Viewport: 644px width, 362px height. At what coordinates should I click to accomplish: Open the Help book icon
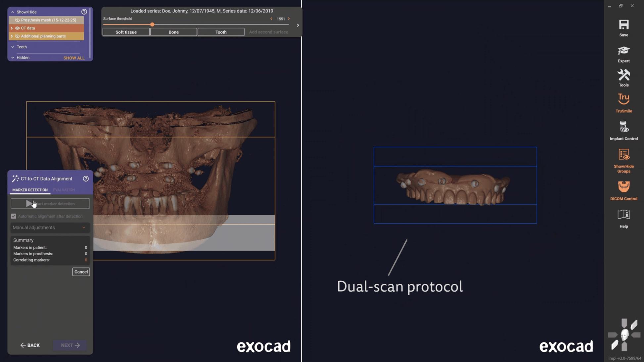pyautogui.click(x=623, y=215)
